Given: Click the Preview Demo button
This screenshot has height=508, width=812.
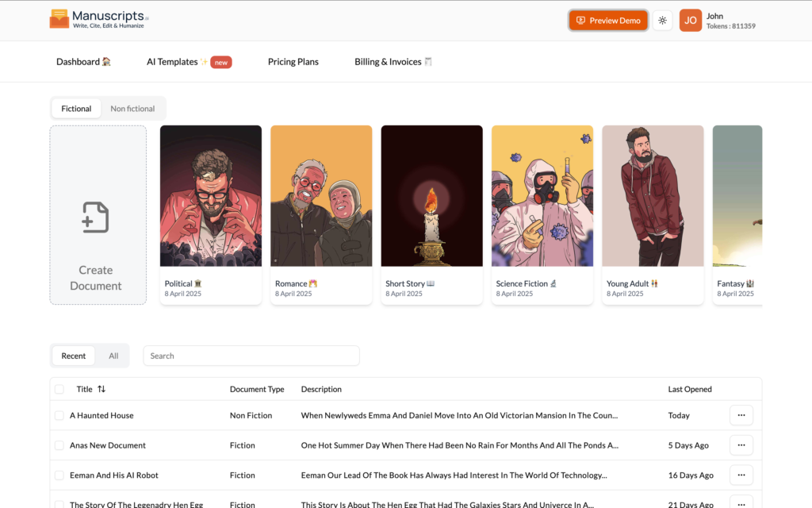Looking at the screenshot, I should (608, 21).
